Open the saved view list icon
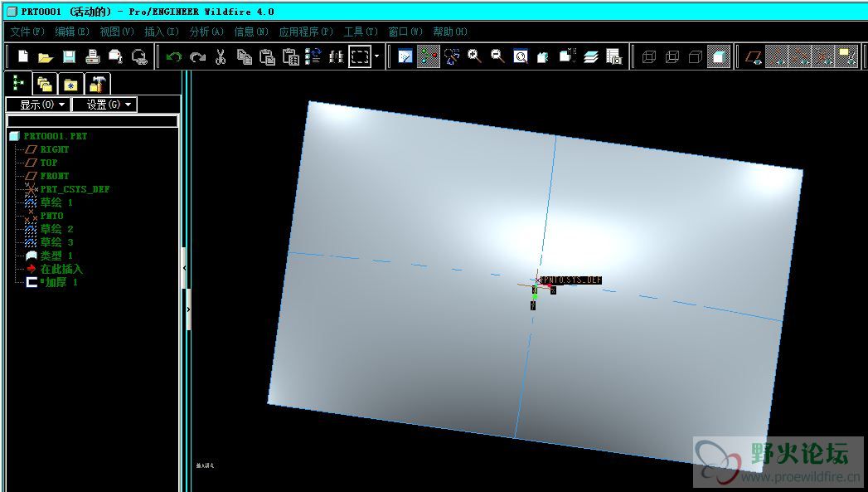Screen dimensions: 868x492 pyautogui.click(x=567, y=56)
